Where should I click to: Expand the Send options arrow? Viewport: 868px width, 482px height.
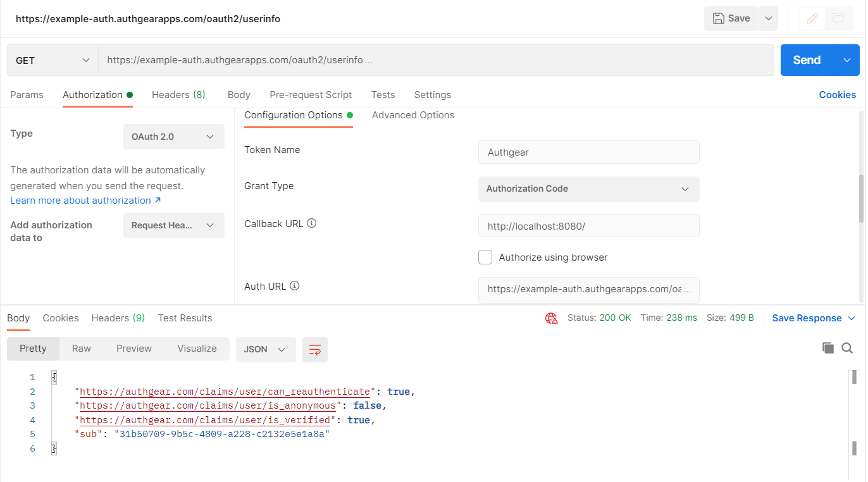click(x=847, y=60)
